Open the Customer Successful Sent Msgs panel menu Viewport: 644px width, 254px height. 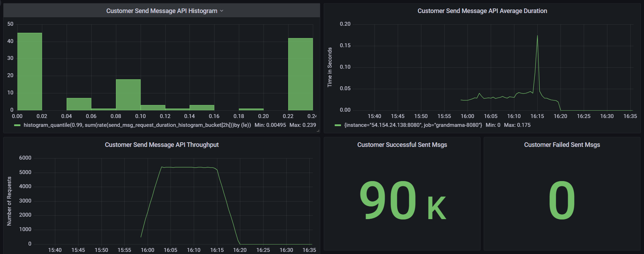click(402, 145)
